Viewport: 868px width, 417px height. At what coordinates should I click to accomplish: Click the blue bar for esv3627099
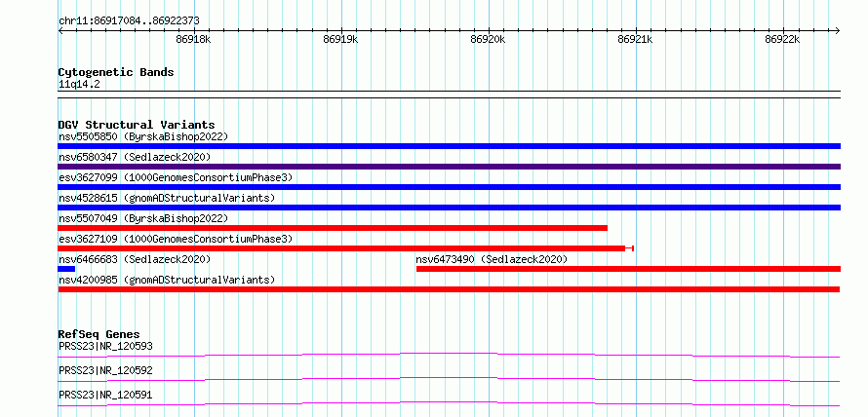pos(449,187)
